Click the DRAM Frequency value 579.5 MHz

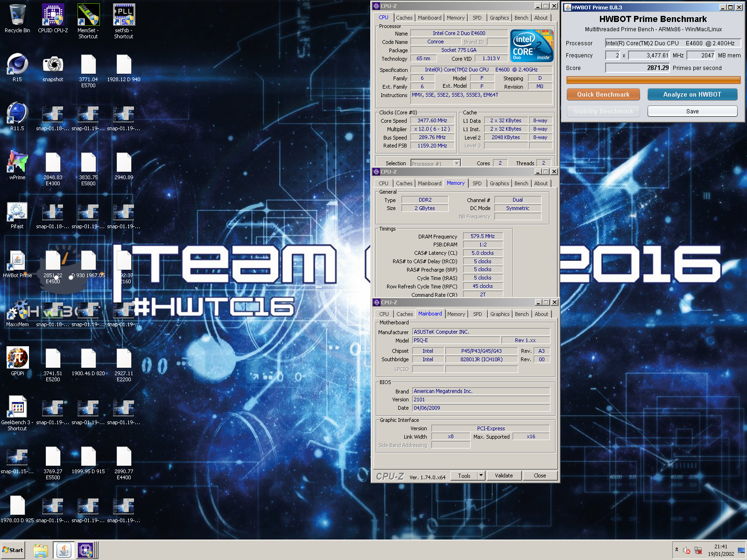[483, 236]
